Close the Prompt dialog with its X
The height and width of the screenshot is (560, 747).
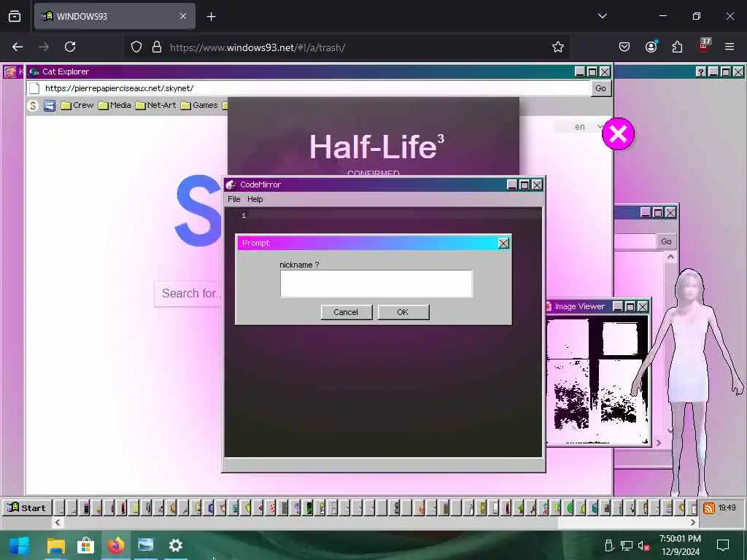pyautogui.click(x=503, y=244)
